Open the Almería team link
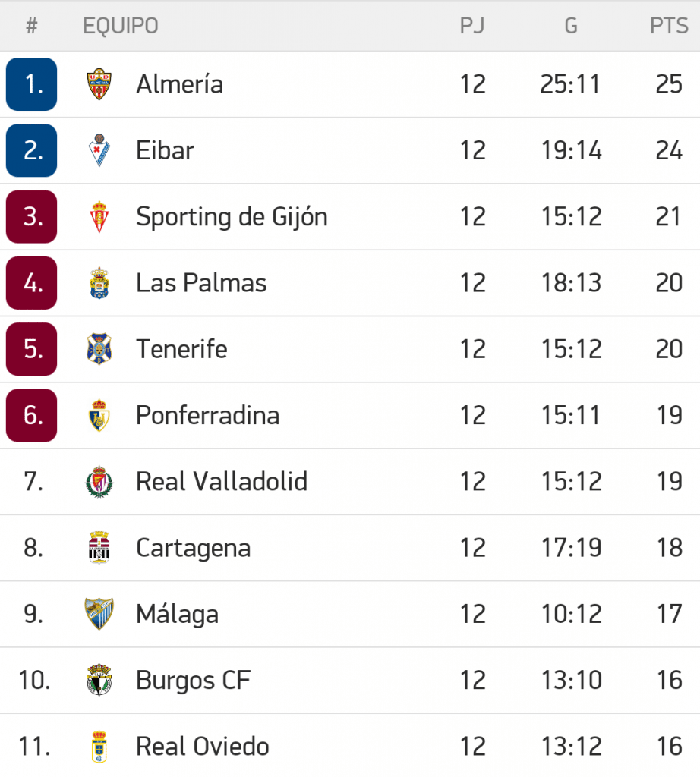700x777 pixels. tap(179, 84)
